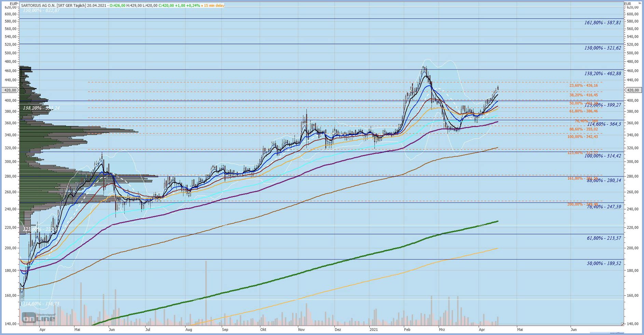Viewport: 644px width, 335px height.
Task: Click white label 150,00% - 622,87
Action: (41, 11)
